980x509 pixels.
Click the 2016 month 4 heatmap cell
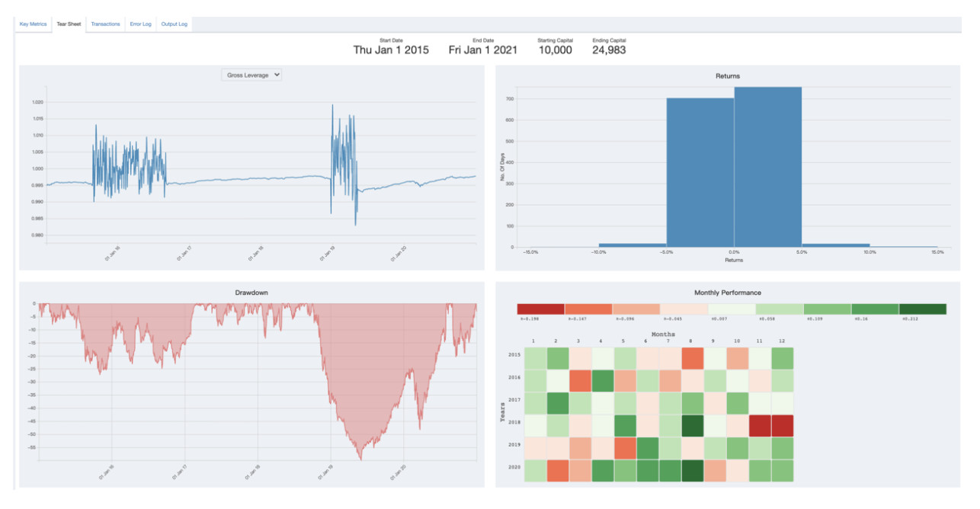click(x=602, y=380)
